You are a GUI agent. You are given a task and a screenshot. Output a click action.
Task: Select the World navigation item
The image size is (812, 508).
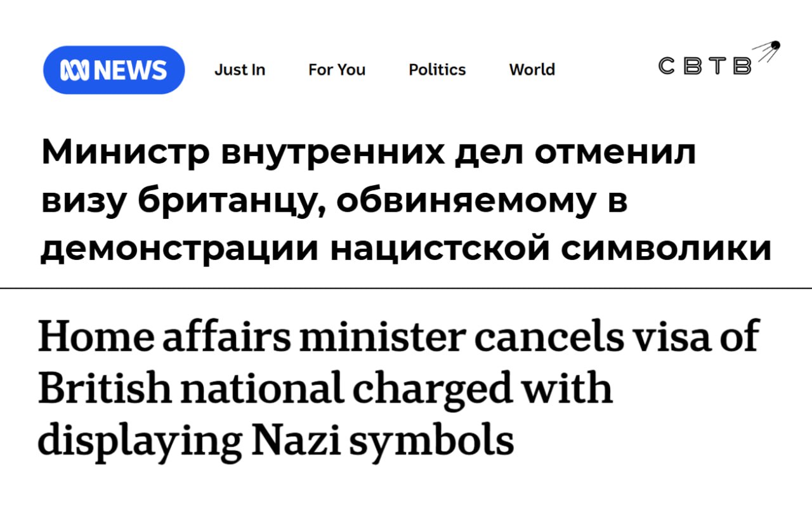[x=532, y=70]
